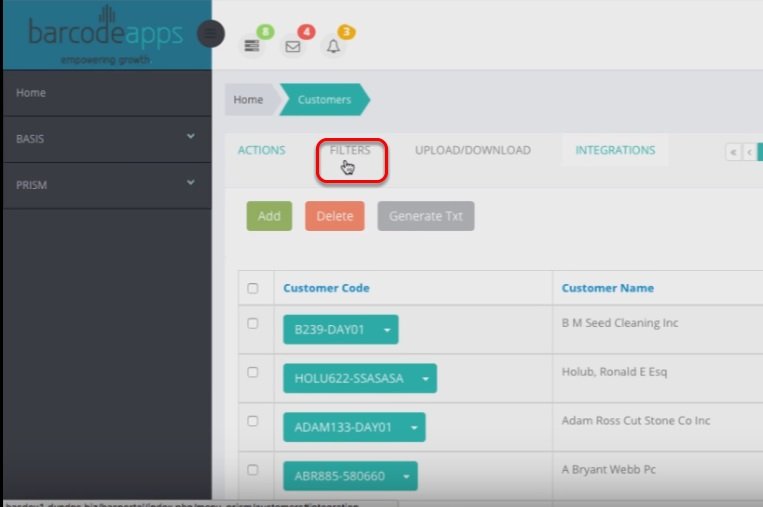Tick checkbox for Holub, Ronald E Esq row

[253, 372]
